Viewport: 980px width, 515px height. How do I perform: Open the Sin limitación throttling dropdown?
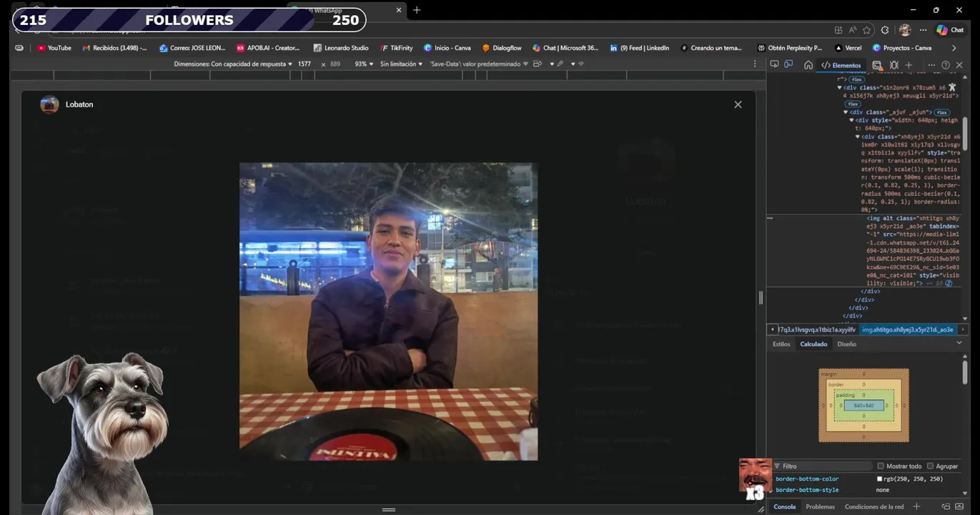[401, 64]
